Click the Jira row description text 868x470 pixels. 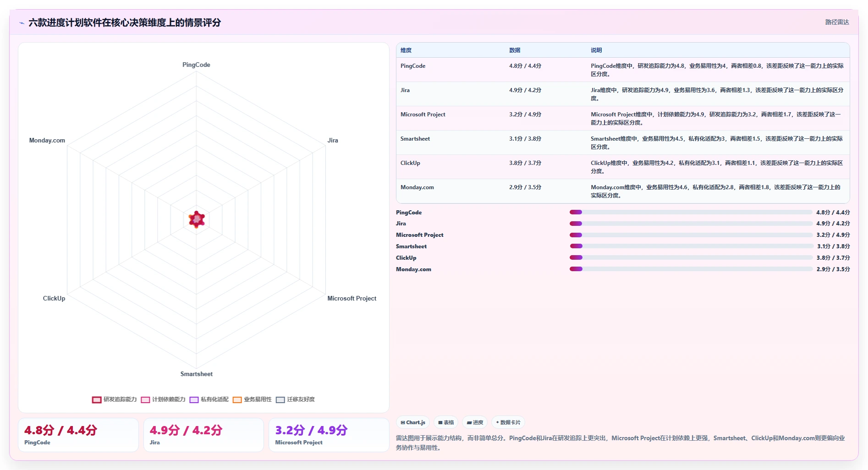(x=717, y=94)
